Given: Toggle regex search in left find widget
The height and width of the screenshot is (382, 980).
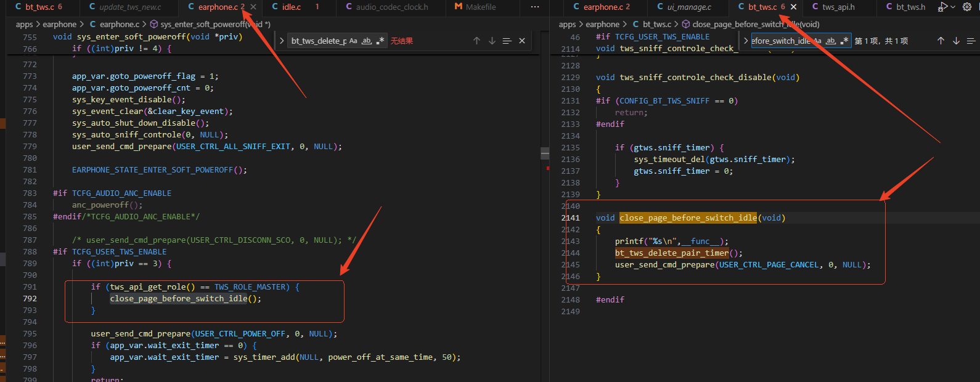Looking at the screenshot, I should 380,41.
